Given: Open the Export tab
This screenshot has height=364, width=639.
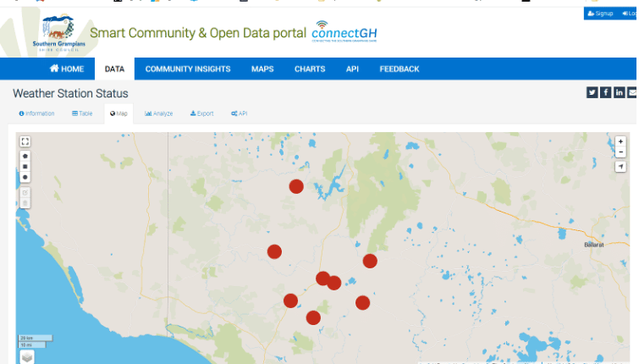Looking at the screenshot, I should (201, 113).
